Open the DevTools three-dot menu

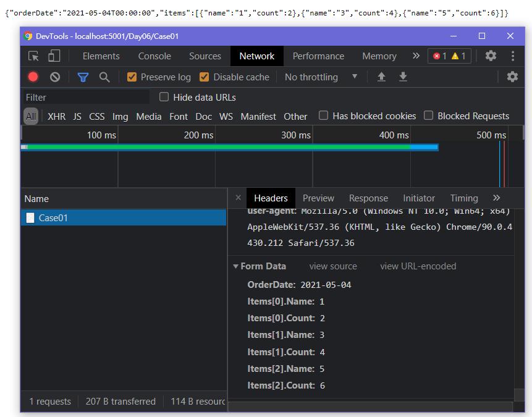pos(513,56)
